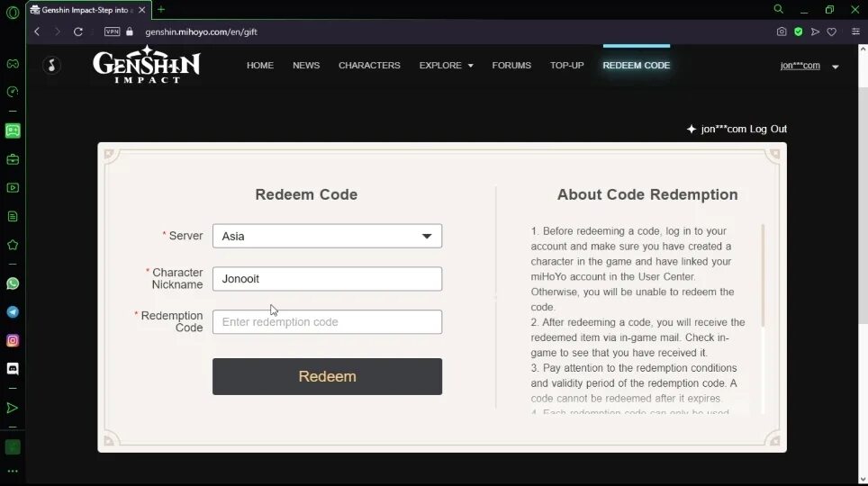Screen dimensions: 868x486
Task: Open FORUMS in navigation
Action: [x=511, y=66]
